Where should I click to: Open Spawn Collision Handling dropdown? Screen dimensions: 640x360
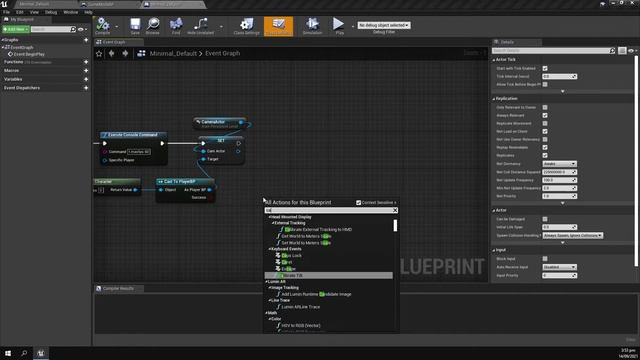[x=572, y=236]
